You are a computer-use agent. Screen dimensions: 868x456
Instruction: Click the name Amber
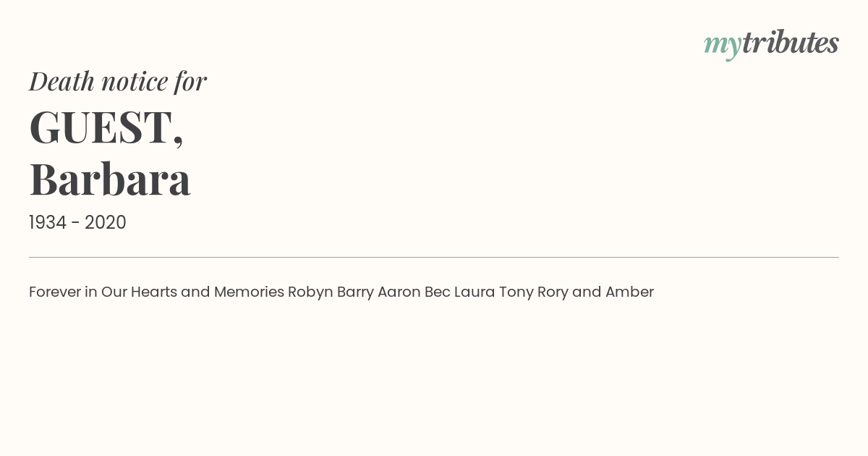click(x=629, y=292)
